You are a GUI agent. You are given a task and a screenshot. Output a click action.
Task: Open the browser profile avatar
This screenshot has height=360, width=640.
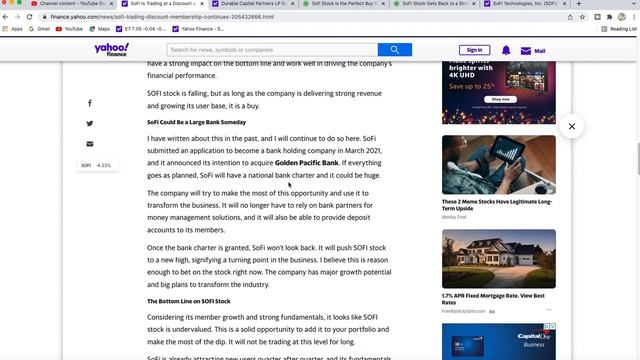pyautogui.click(x=622, y=17)
